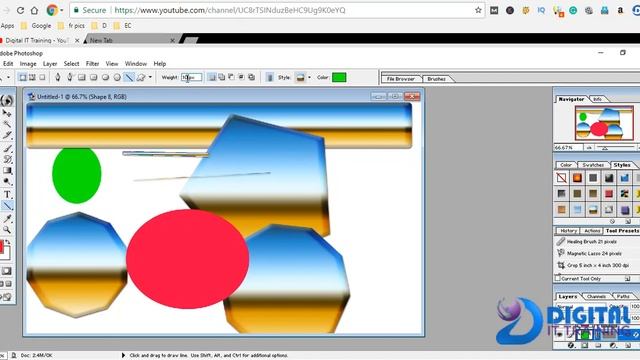Image resolution: width=640 pixels, height=360 pixels.
Task: Enable Quick Mask mode in toolbox
Action: [7, 271]
